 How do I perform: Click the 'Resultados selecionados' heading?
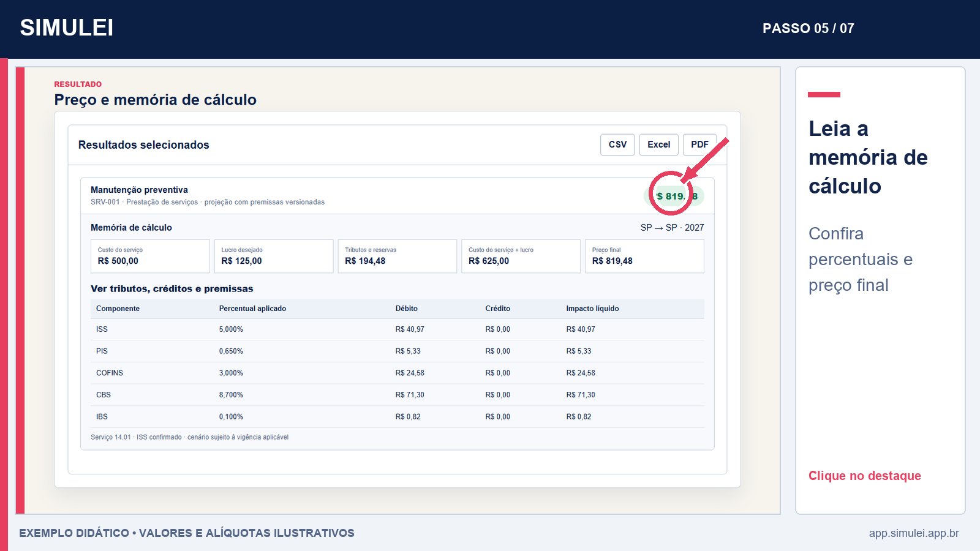tap(143, 145)
